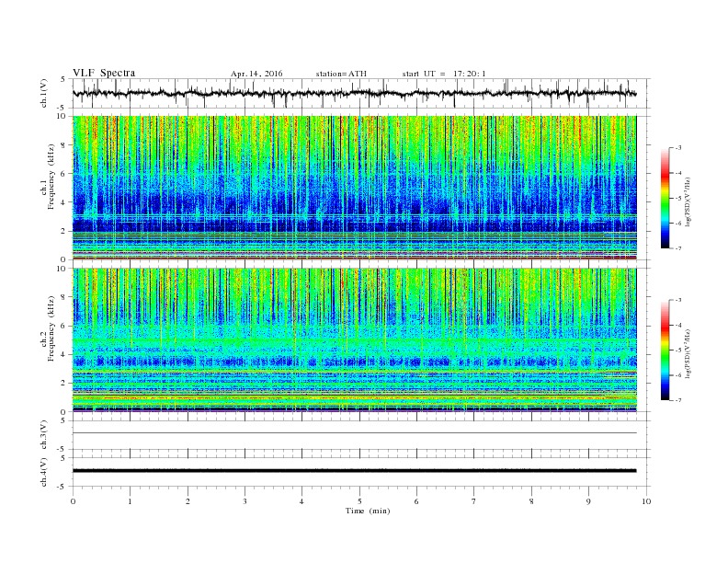Click the "ch.4(V)" axis label

[44, 472]
